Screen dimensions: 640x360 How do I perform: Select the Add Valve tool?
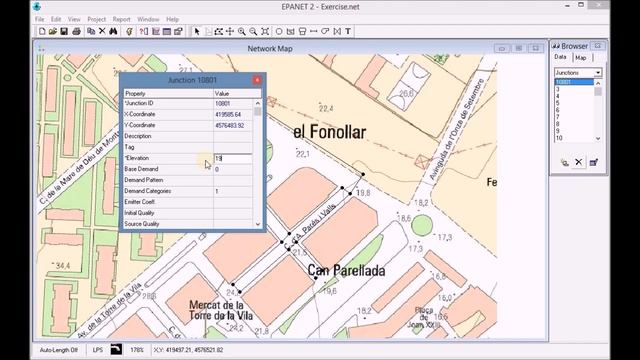pyautogui.click(x=337, y=31)
